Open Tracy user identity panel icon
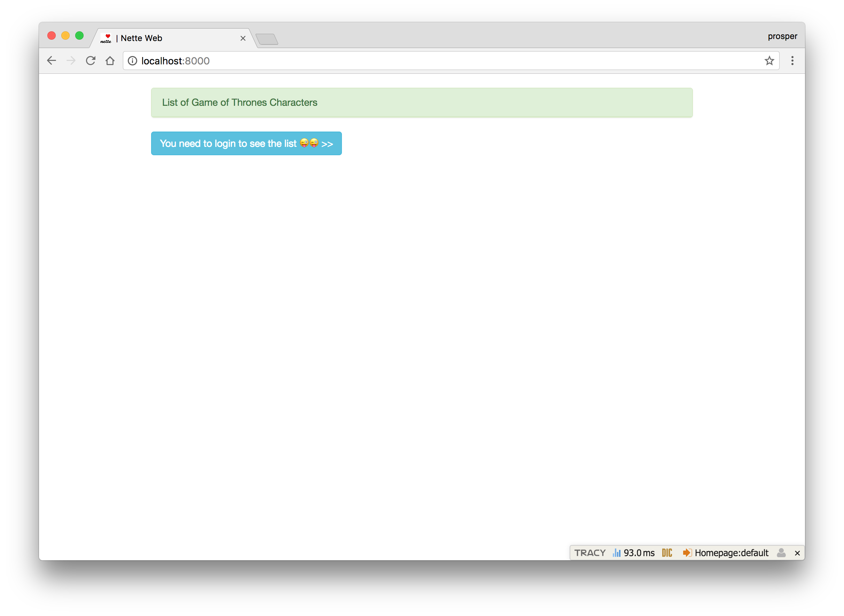 coord(781,553)
